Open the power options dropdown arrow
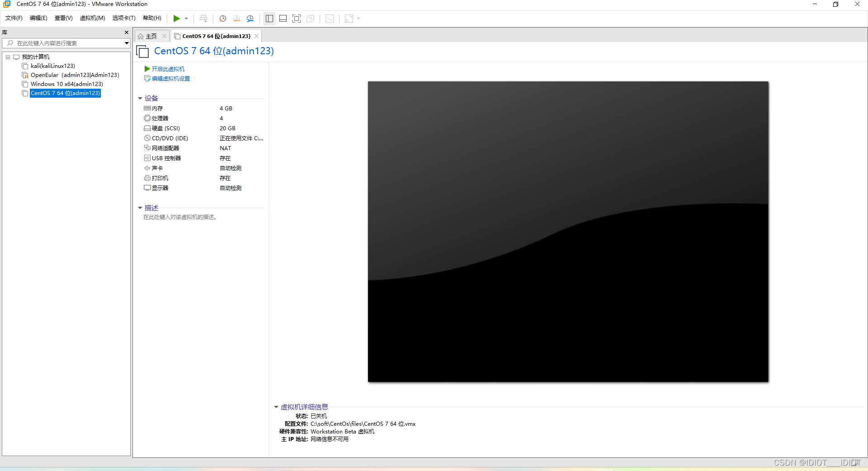The image size is (868, 471). coord(186,19)
